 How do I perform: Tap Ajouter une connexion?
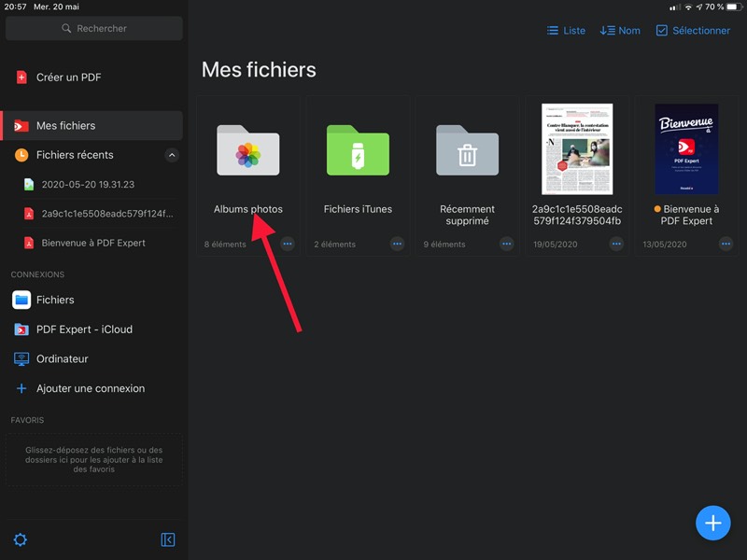[x=90, y=388]
